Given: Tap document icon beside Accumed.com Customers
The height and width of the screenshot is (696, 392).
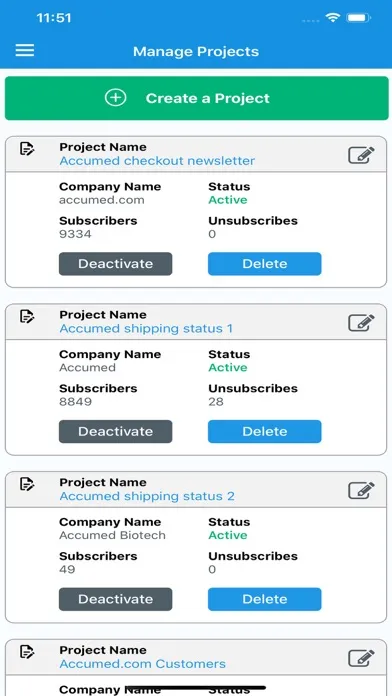Looking at the screenshot, I should click(x=27, y=652).
